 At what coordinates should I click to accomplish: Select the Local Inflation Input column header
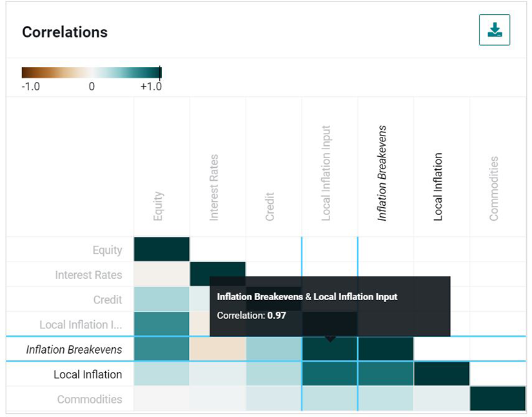[326, 173]
